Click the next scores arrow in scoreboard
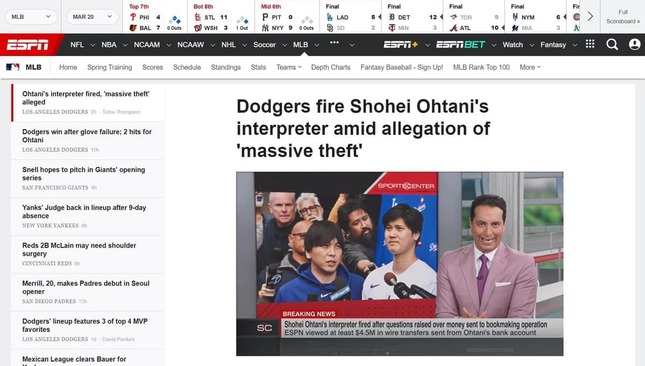This screenshot has height=366, width=645. pyautogui.click(x=590, y=16)
